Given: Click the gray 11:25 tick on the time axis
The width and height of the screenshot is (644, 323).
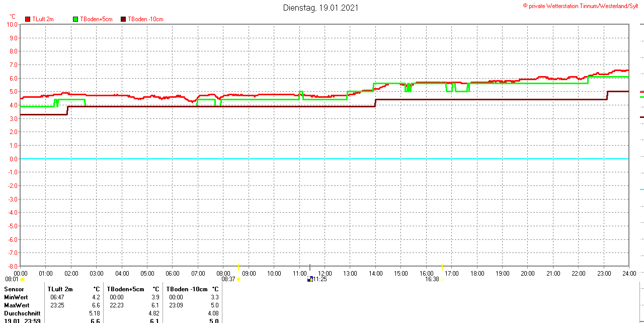Looking at the screenshot, I should 310,267.
